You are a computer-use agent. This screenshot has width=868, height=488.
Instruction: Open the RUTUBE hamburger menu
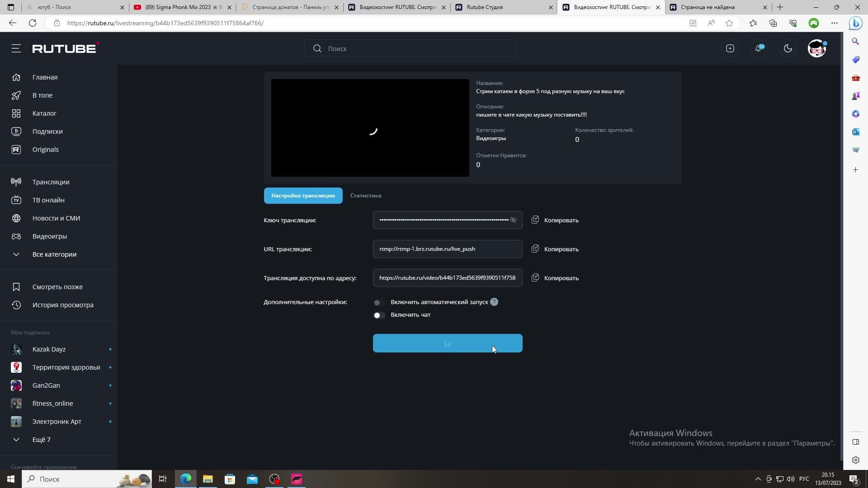[x=16, y=48]
